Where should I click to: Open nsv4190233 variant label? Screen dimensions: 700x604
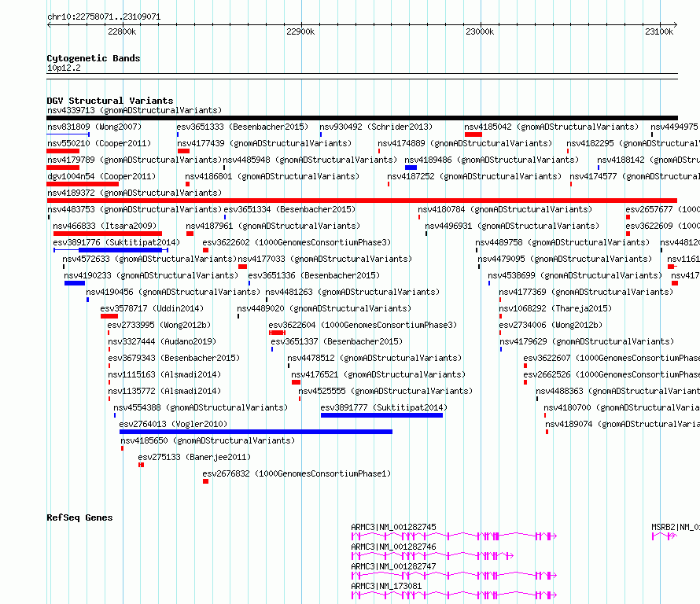pos(151,275)
